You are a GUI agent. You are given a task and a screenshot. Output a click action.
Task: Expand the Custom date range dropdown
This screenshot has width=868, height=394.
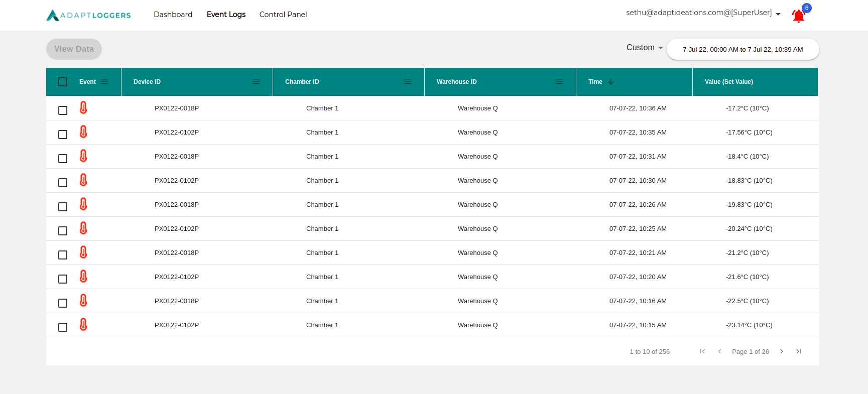point(645,48)
